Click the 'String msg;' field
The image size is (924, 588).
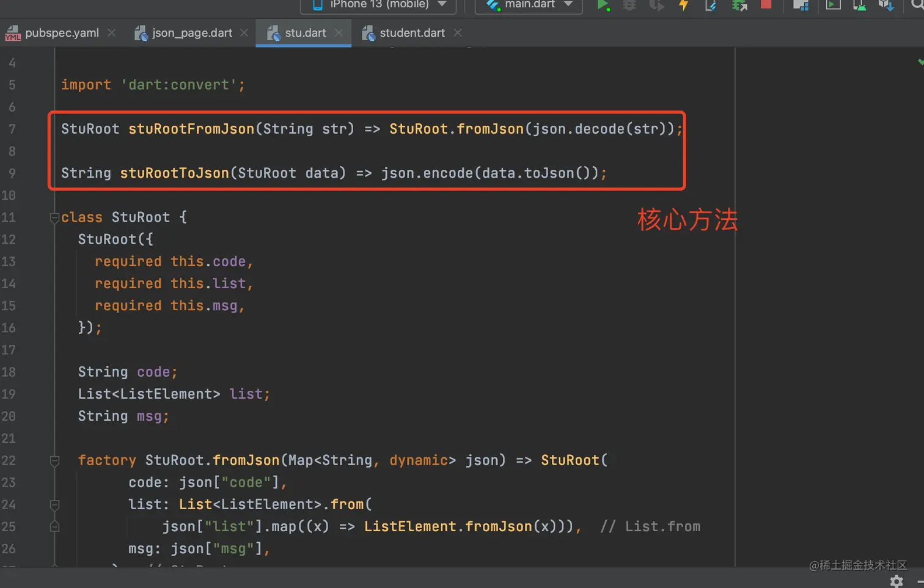click(123, 416)
